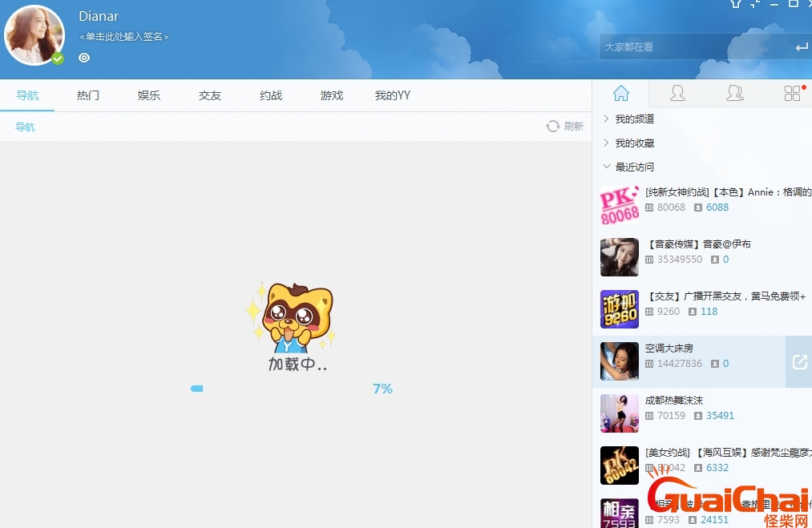The height and width of the screenshot is (528, 812).
Task: Click the signature field under Dianar
Action: coord(123,37)
